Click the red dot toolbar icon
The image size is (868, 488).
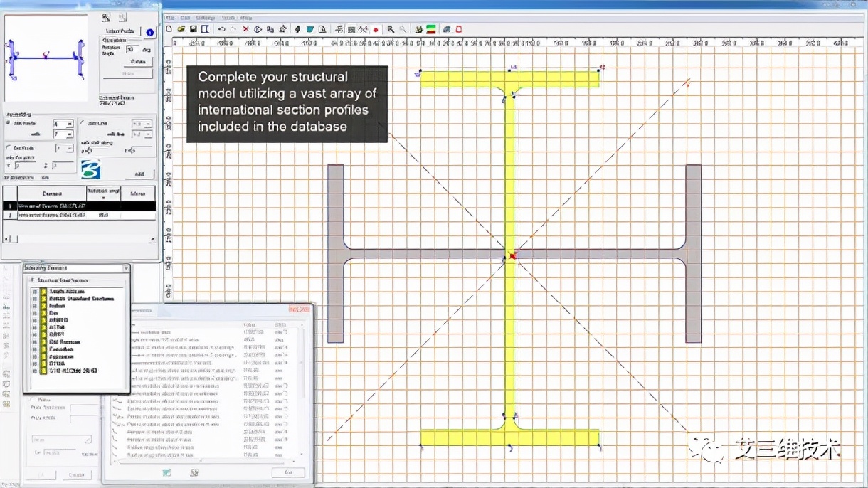pyautogui.click(x=376, y=29)
